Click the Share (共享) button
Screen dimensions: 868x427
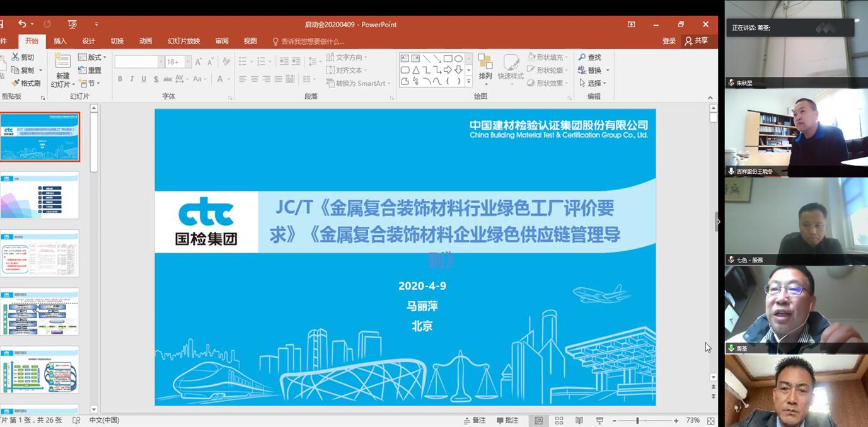click(x=697, y=41)
